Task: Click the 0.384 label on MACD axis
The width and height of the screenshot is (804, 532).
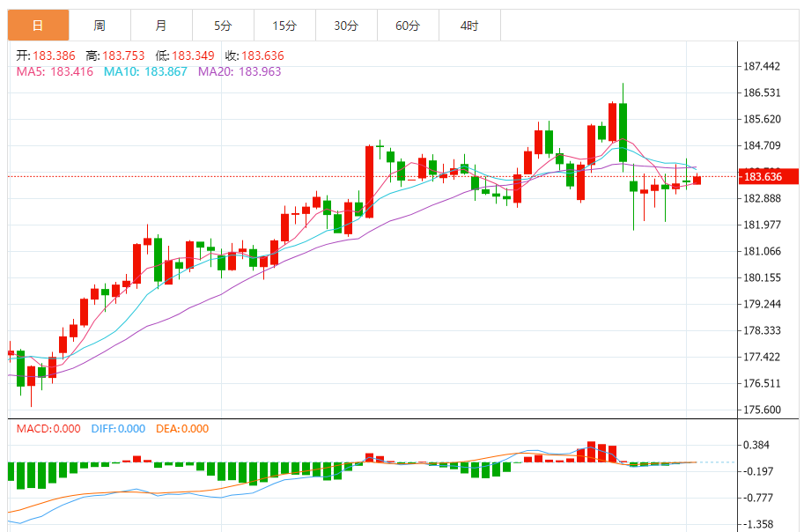Action: coord(757,446)
